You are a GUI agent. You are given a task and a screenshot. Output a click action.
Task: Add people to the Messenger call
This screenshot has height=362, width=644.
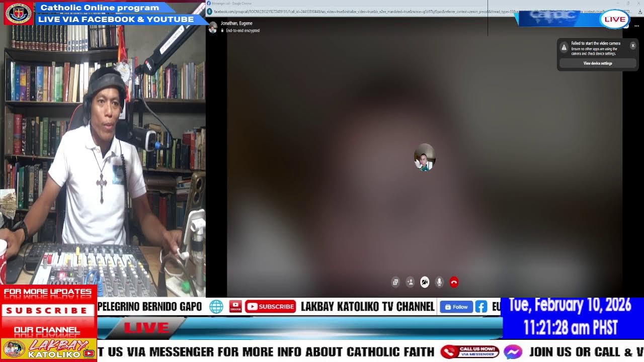coord(410,283)
